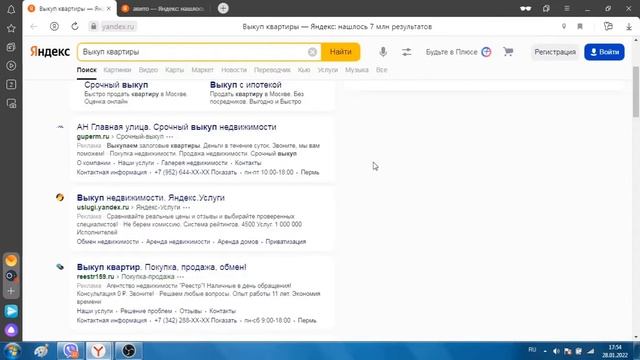Bookmark this page icon in address bar
640x360 pixels.
click(x=580, y=27)
